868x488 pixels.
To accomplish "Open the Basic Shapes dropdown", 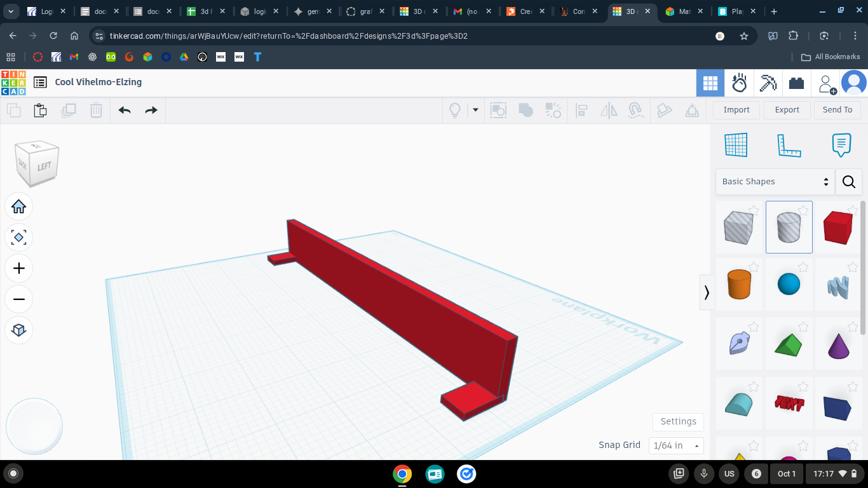I will pos(775,182).
